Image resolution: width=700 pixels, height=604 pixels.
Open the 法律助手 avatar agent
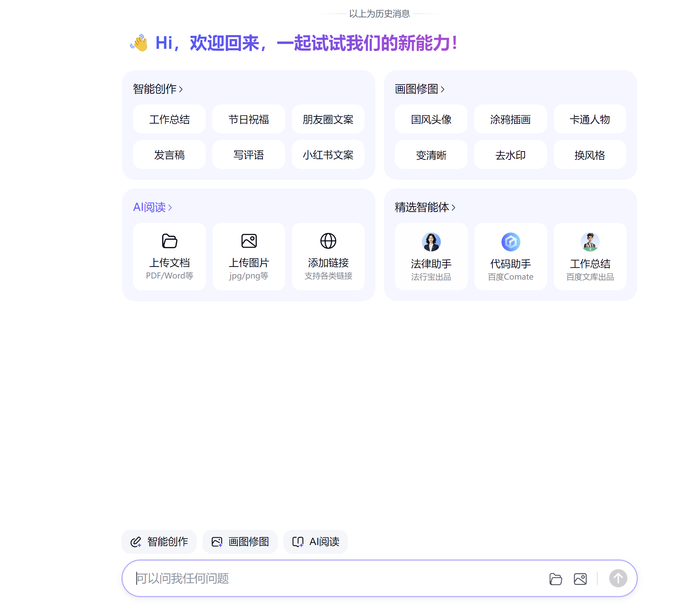tap(431, 242)
